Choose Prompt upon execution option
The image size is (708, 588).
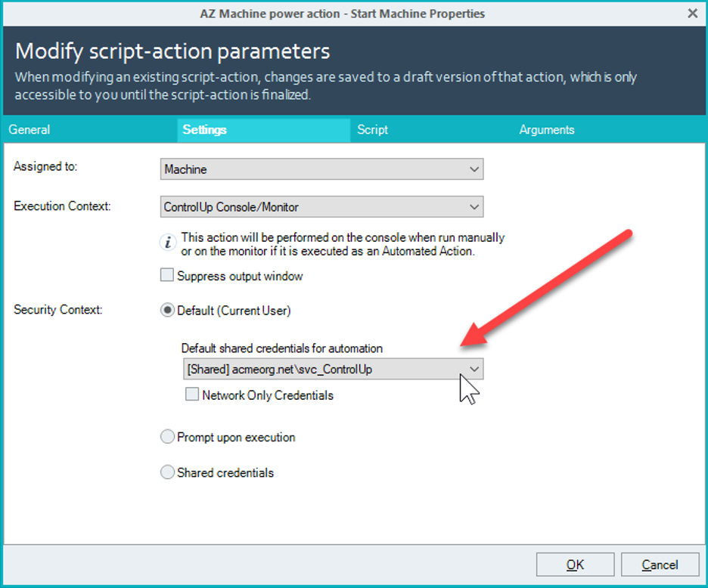tap(167, 436)
